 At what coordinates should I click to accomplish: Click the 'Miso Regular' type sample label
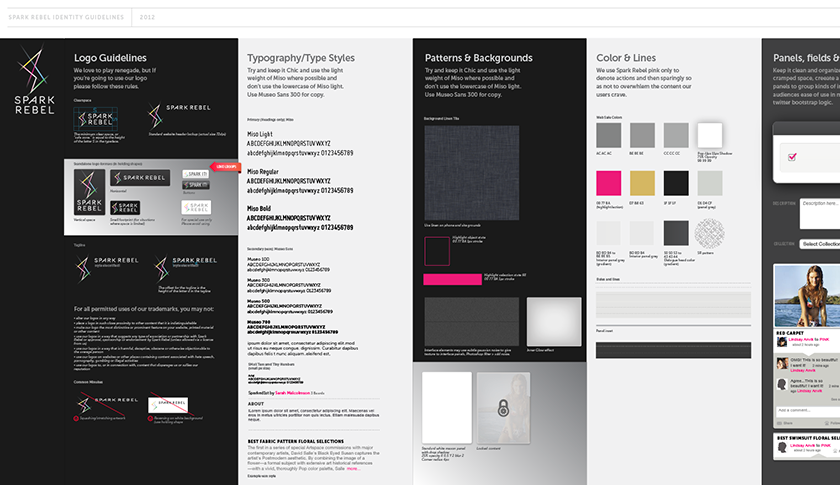[x=262, y=171]
